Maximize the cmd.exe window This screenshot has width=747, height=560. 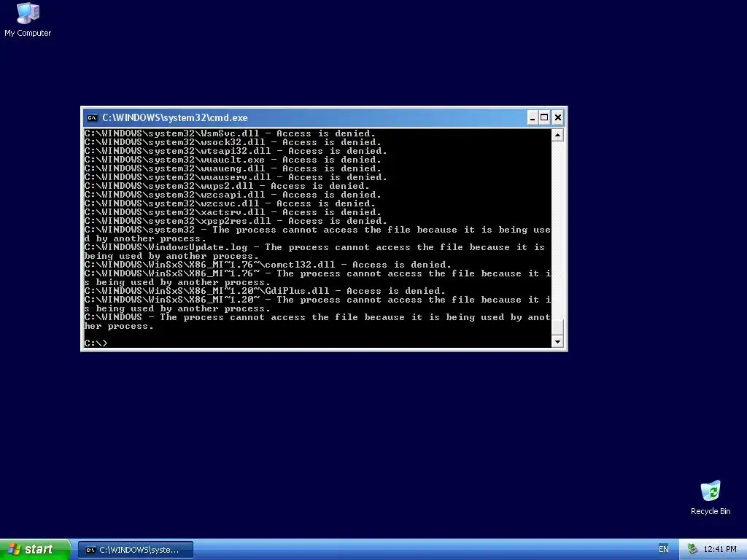pos(544,117)
